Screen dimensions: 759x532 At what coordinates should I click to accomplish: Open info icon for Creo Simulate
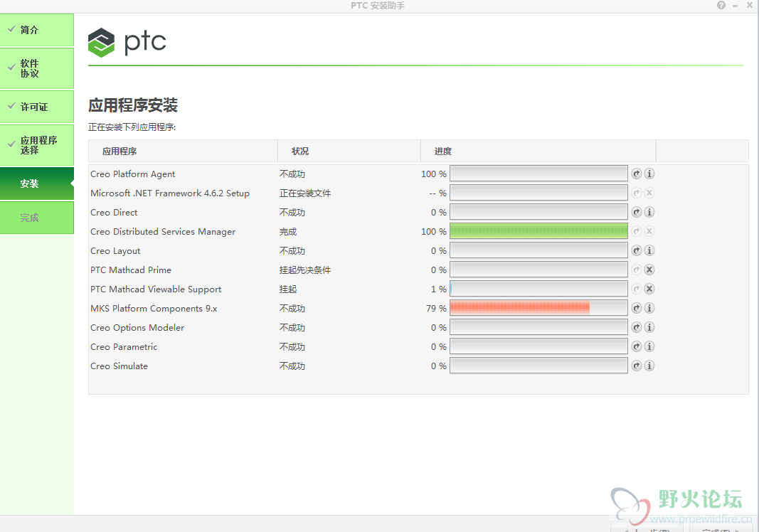649,366
